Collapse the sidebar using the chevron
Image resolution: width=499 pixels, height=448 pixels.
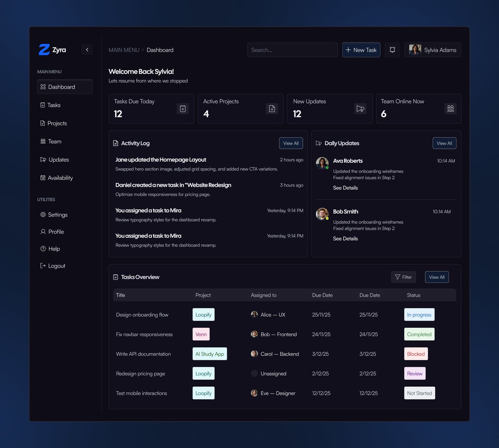click(87, 49)
